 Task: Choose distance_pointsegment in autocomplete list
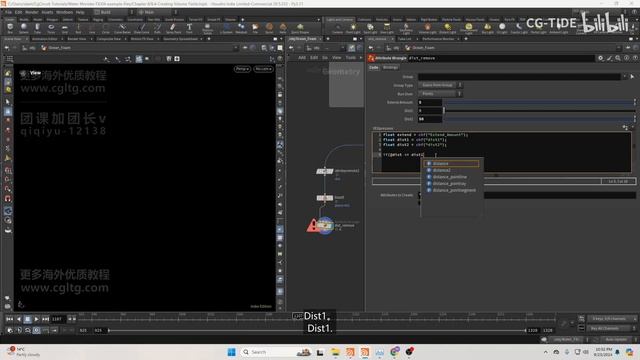452,190
